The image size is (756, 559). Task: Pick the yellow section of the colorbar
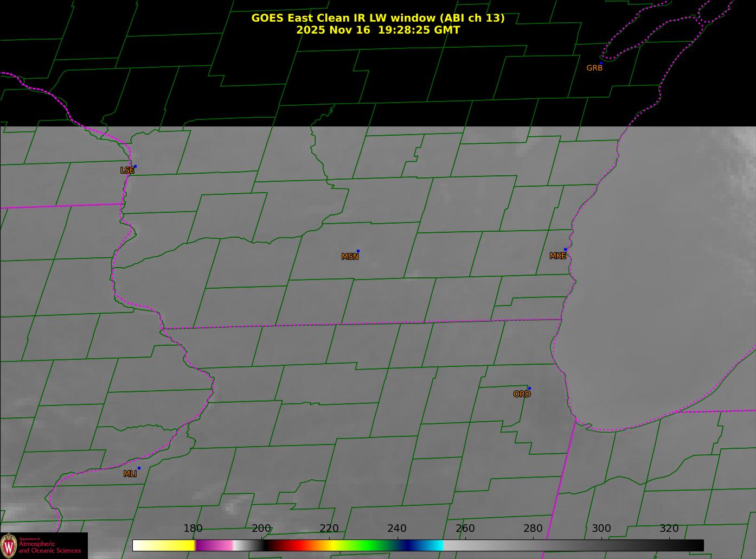174,545
